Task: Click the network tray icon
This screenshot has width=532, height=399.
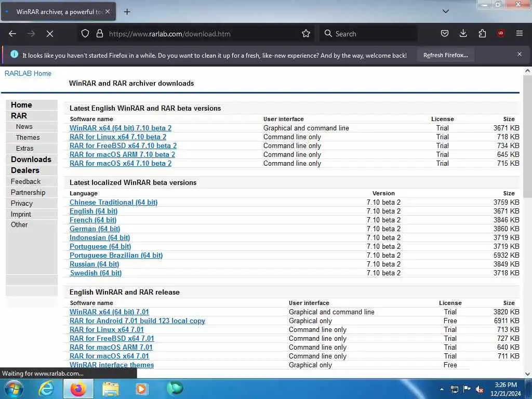Action: [x=454, y=389]
